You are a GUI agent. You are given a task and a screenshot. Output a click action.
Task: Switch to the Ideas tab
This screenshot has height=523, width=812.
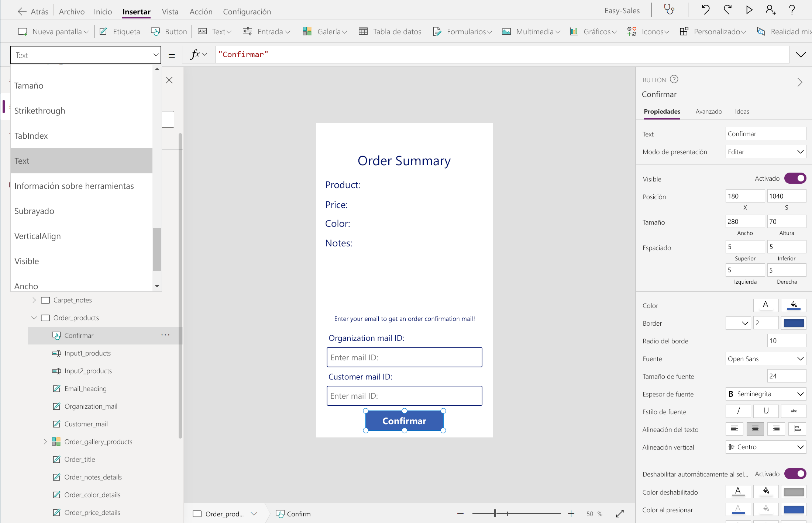point(742,111)
